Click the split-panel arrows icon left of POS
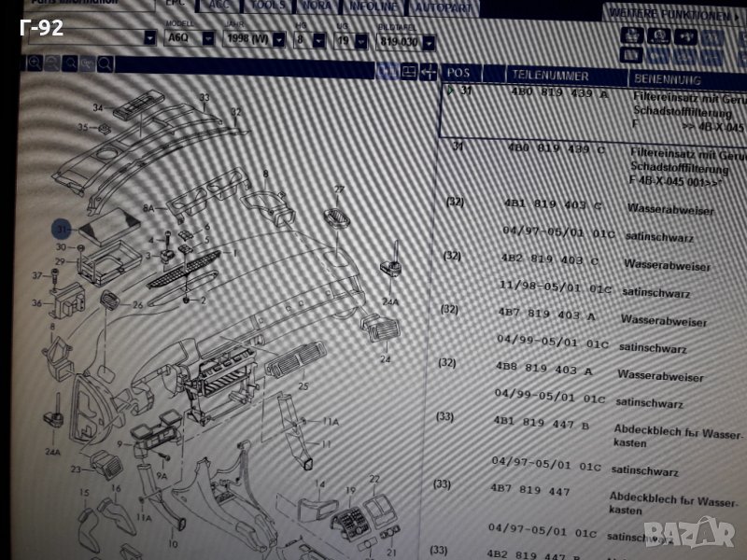Image resolution: width=747 pixels, height=560 pixels. (x=429, y=71)
